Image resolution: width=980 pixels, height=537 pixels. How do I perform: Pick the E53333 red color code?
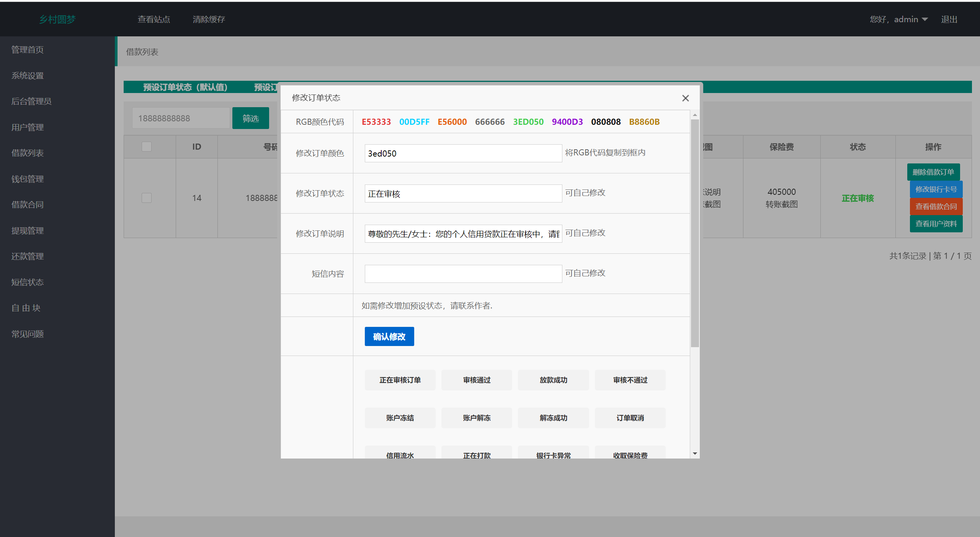tap(376, 122)
